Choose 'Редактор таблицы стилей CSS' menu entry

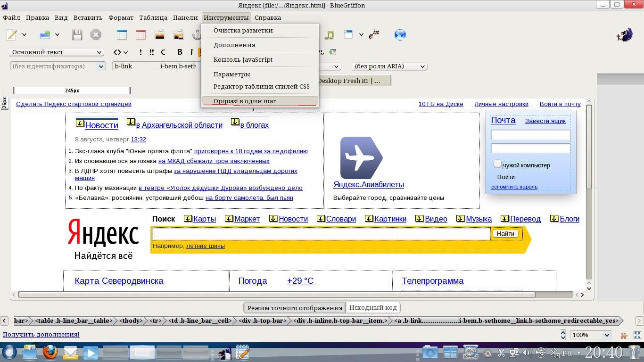coord(261,86)
